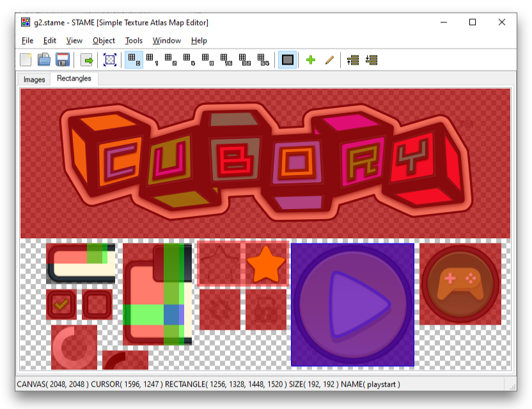The width and height of the screenshot is (532, 409).
Task: Toggle the grid size 0 button
Action: pos(134,59)
